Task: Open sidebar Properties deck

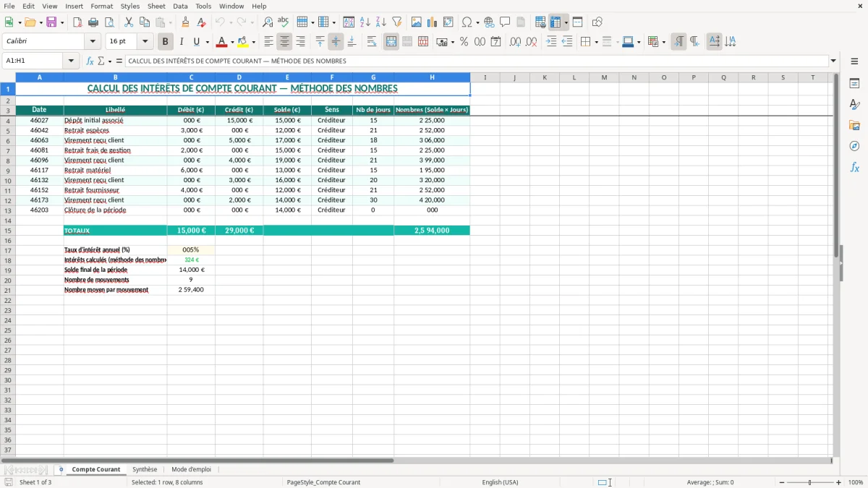Action: pos(854,84)
